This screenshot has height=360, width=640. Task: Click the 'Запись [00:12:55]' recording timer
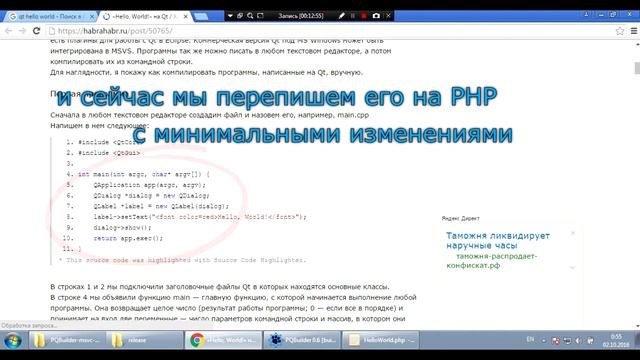click(x=301, y=16)
